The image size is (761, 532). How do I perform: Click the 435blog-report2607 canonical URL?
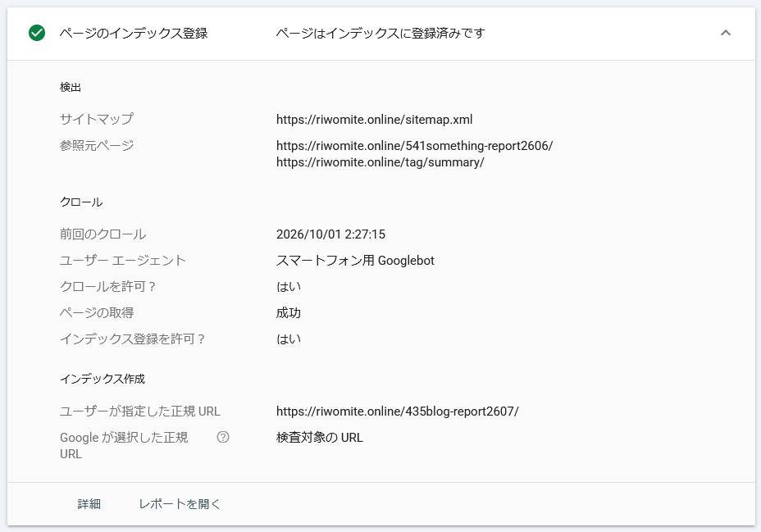point(397,412)
